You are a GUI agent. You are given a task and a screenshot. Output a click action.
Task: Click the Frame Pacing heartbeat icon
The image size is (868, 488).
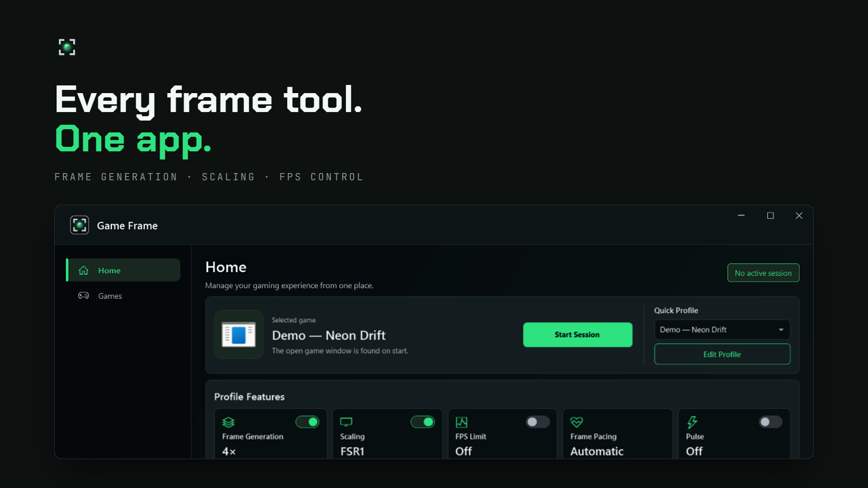coord(576,422)
